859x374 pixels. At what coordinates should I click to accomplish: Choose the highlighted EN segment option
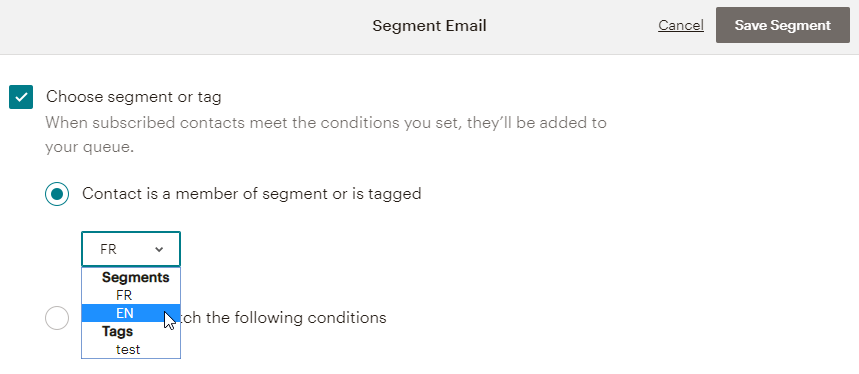[x=131, y=313]
